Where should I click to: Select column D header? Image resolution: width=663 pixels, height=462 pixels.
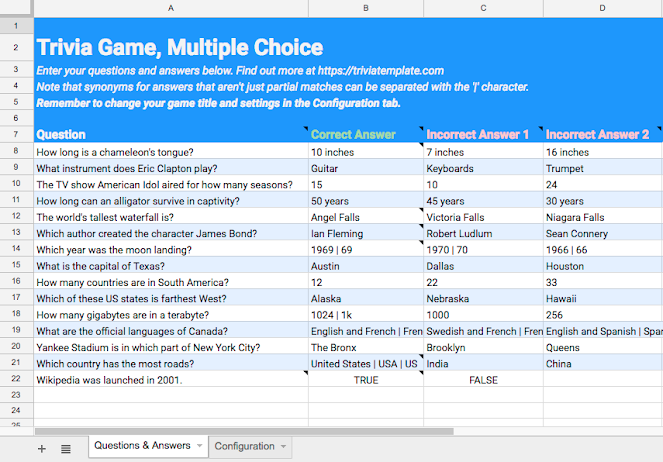(603, 8)
